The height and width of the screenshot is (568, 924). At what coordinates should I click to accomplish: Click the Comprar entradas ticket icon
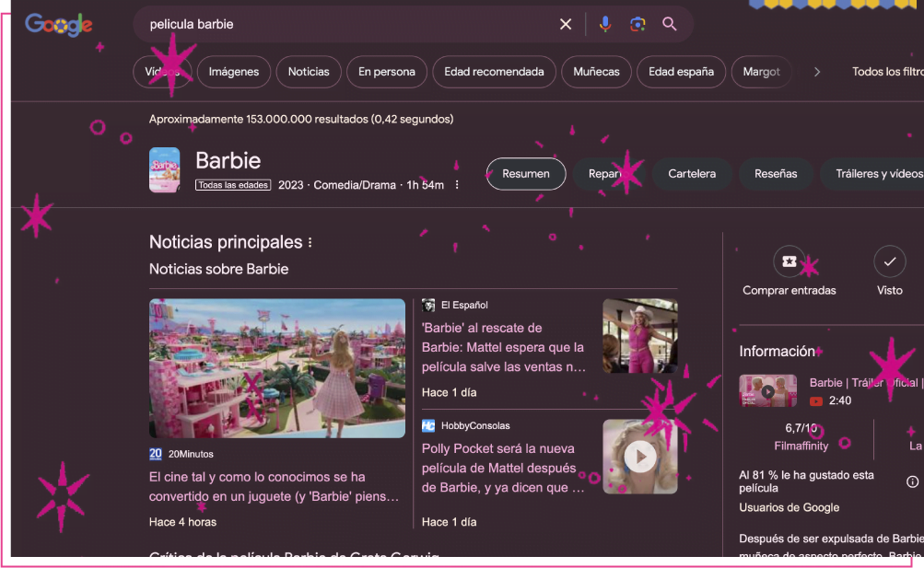[x=789, y=261]
